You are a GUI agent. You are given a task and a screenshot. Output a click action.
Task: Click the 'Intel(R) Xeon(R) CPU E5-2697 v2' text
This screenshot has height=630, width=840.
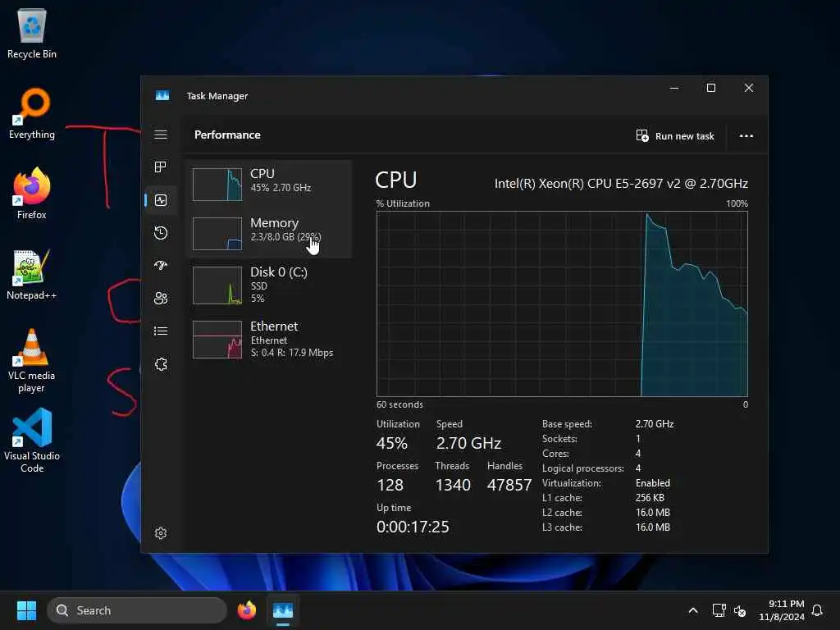click(x=587, y=184)
